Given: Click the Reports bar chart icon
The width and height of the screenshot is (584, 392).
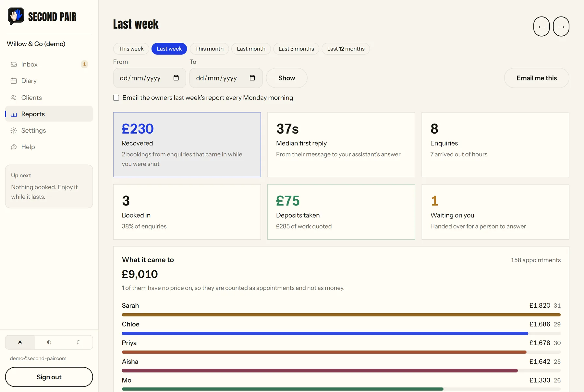Looking at the screenshot, I should (x=14, y=114).
